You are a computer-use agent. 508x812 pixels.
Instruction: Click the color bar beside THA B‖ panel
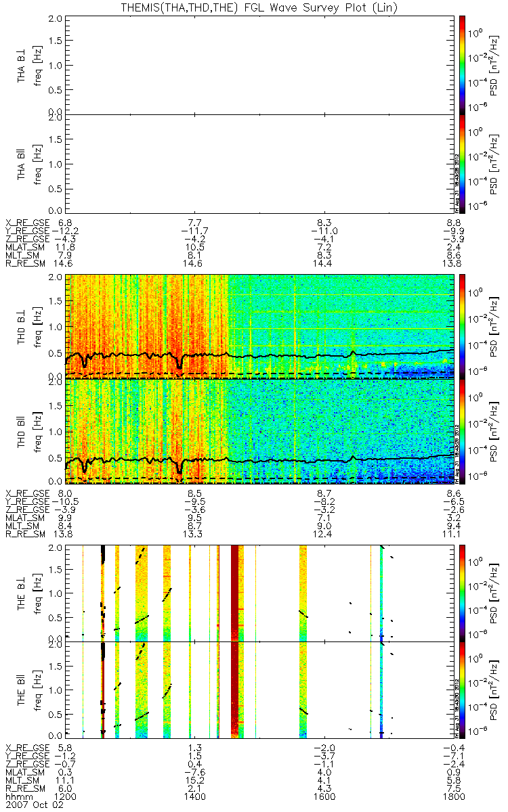pyautogui.click(x=463, y=163)
